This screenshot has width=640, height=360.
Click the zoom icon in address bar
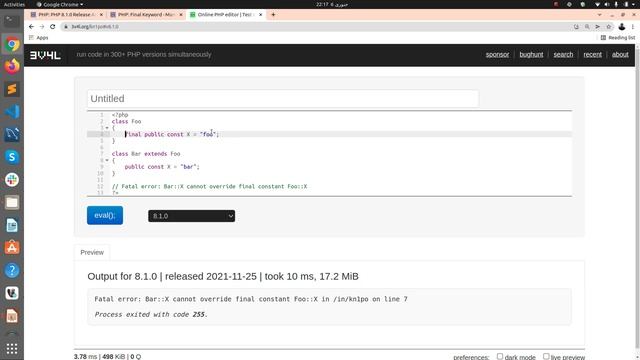click(587, 27)
